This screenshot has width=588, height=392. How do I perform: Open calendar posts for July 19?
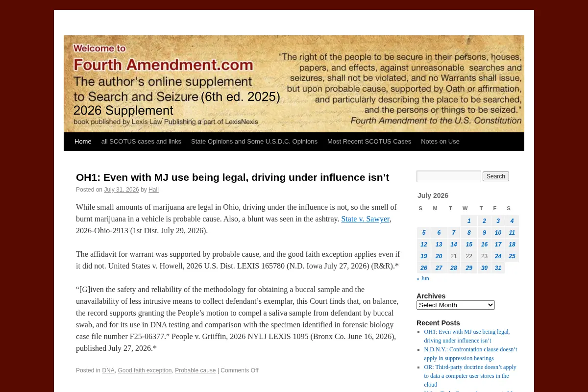(x=424, y=256)
